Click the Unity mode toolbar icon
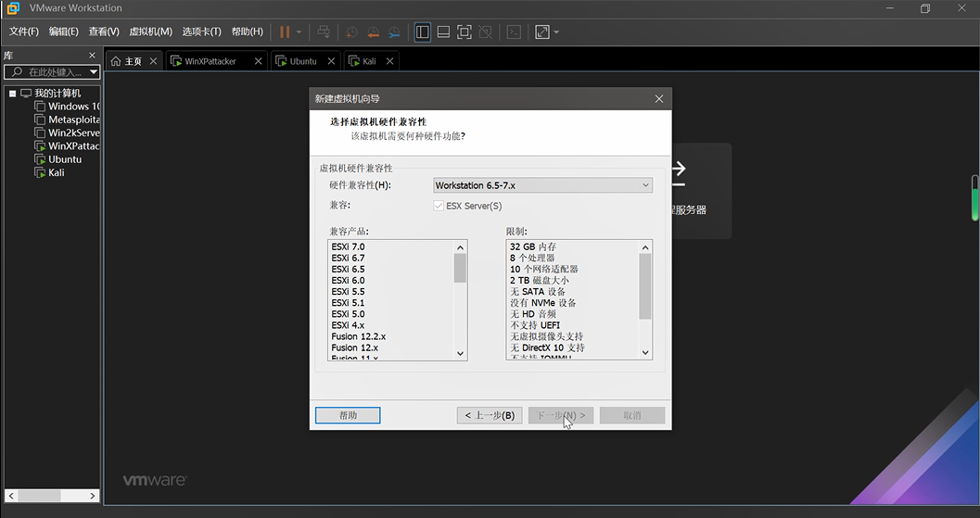 (x=485, y=32)
